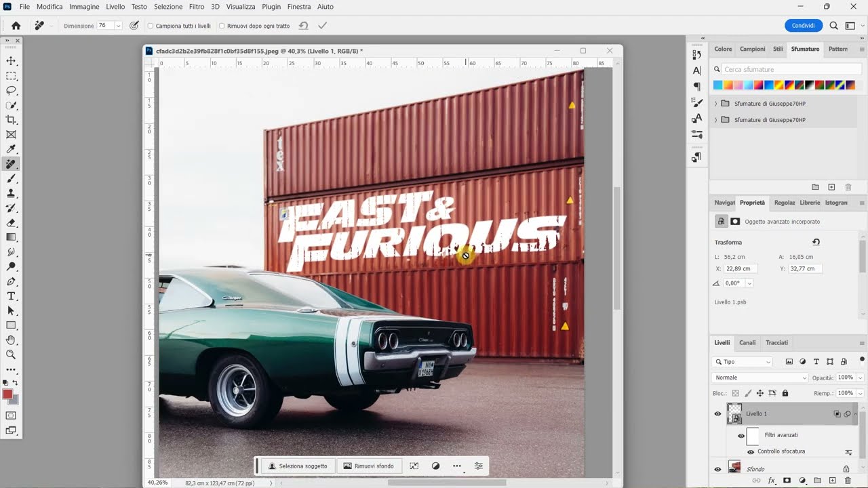
Task: Click Seleziona soggetto button
Action: coord(298,466)
